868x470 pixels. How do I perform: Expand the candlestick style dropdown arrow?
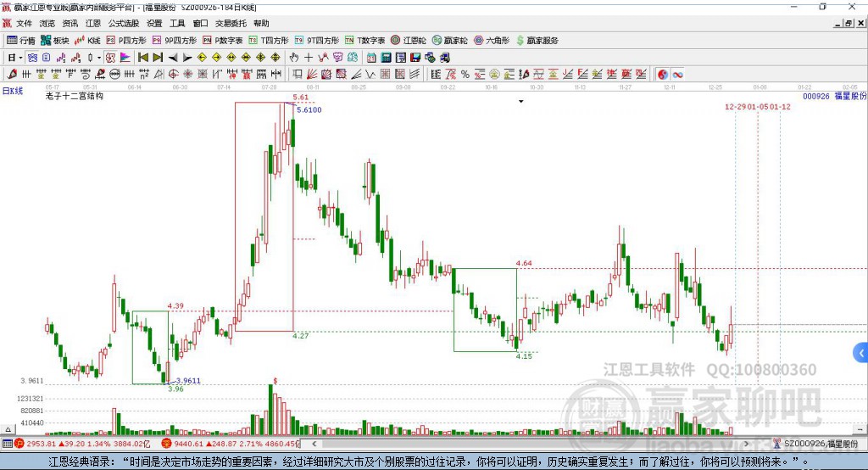(99, 58)
